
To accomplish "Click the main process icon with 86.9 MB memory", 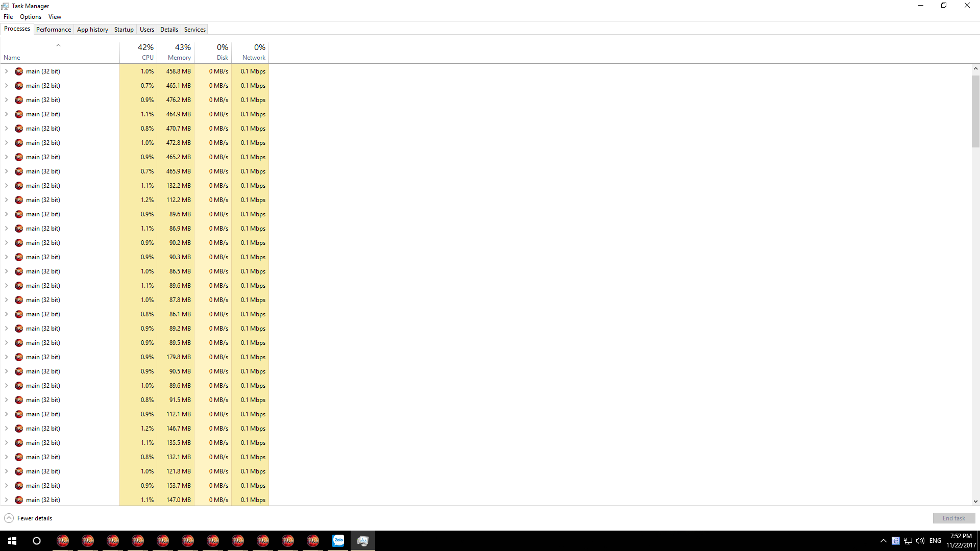I will pyautogui.click(x=19, y=229).
